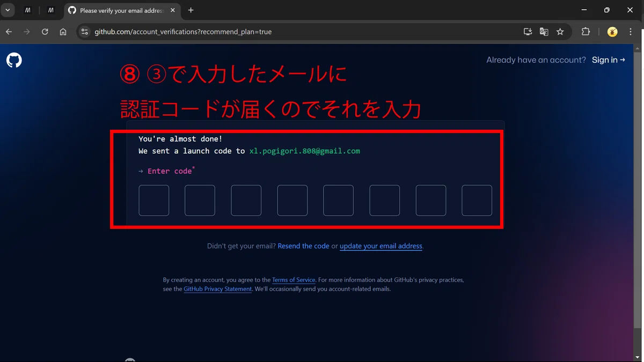Restore down the browser window
644x362 pixels.
(x=607, y=10)
